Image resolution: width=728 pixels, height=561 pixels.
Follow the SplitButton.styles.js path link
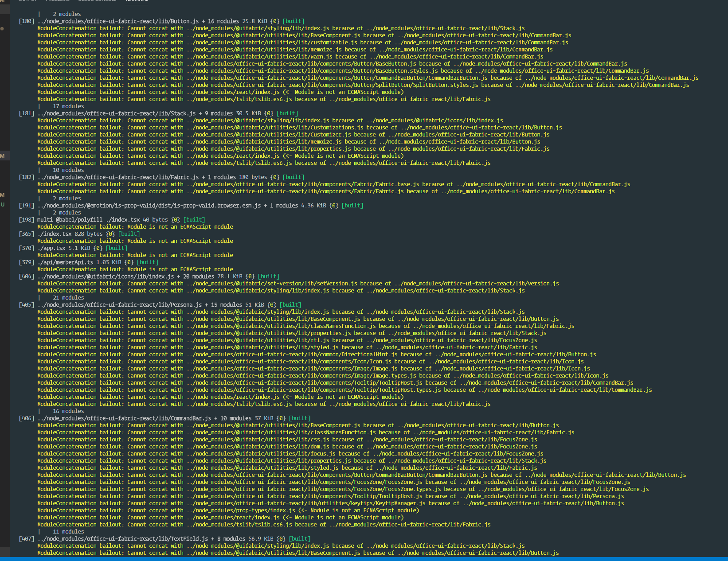(333, 85)
